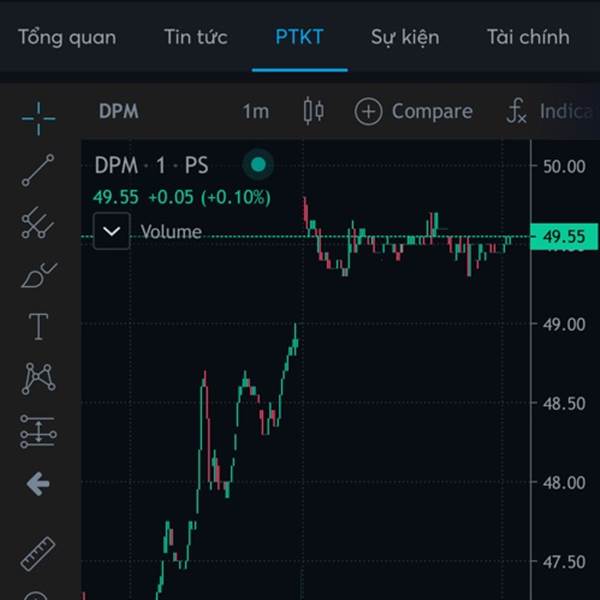Image resolution: width=600 pixels, height=600 pixels.
Task: Select the XABCD pattern tool
Action: pos(38,379)
